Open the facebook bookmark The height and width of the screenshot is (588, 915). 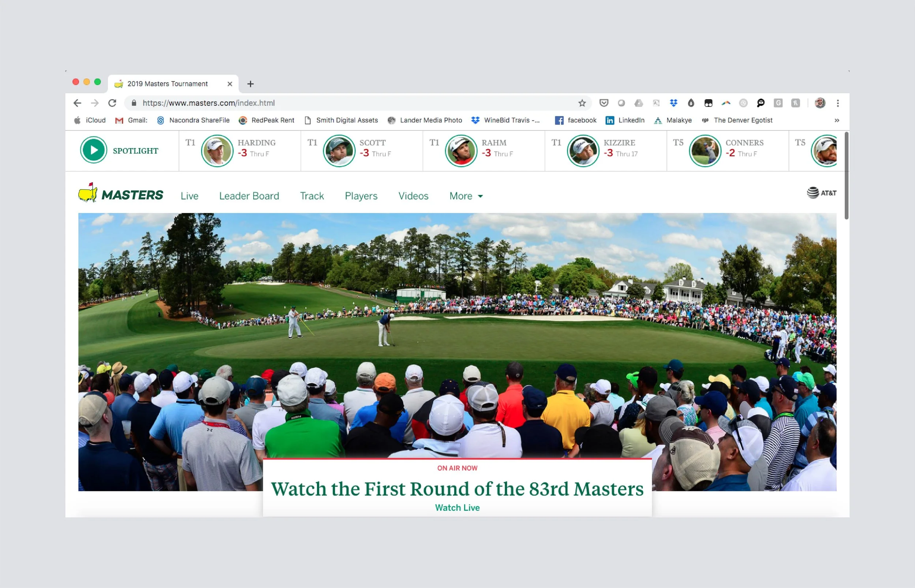point(576,120)
